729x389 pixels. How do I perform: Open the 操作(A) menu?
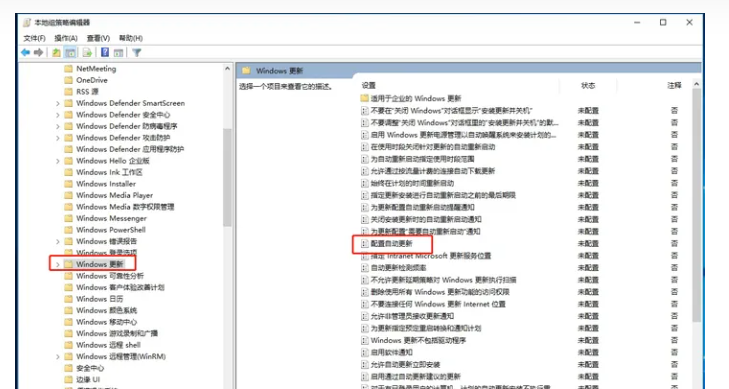pos(66,38)
